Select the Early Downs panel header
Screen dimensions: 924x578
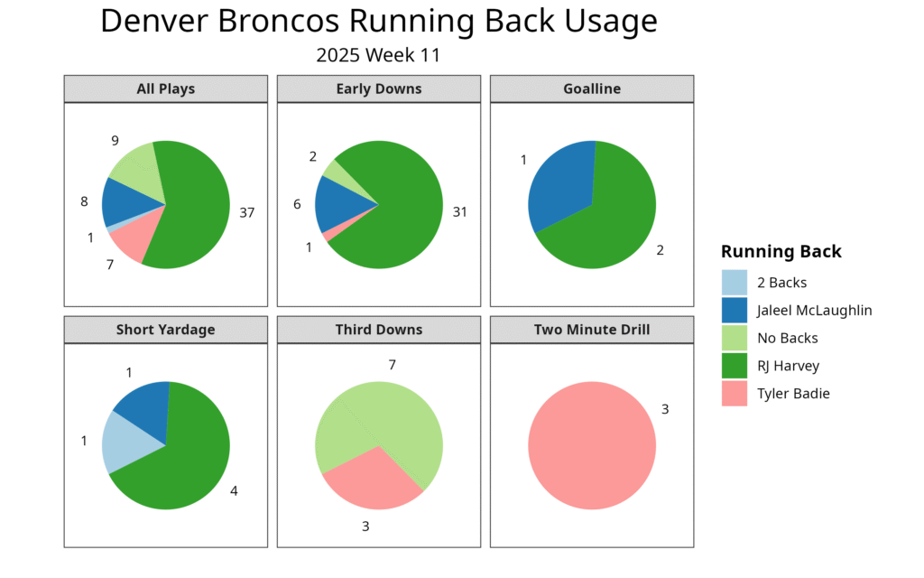378,89
